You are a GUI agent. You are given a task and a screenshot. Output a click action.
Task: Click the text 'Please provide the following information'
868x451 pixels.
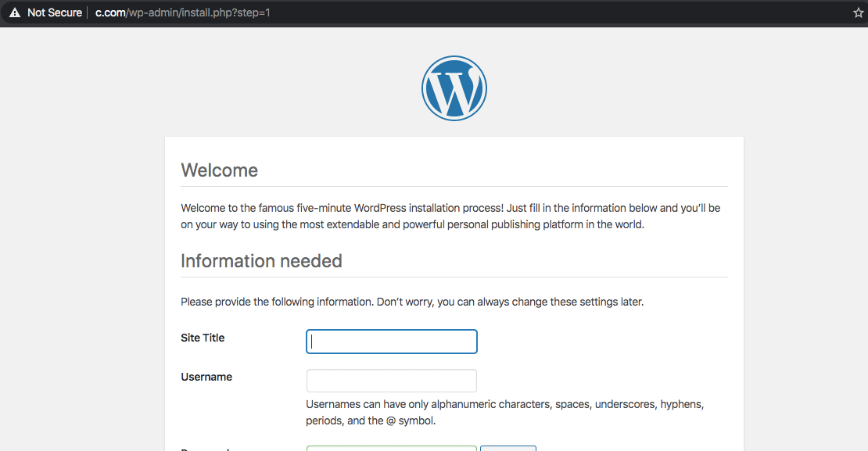278,302
